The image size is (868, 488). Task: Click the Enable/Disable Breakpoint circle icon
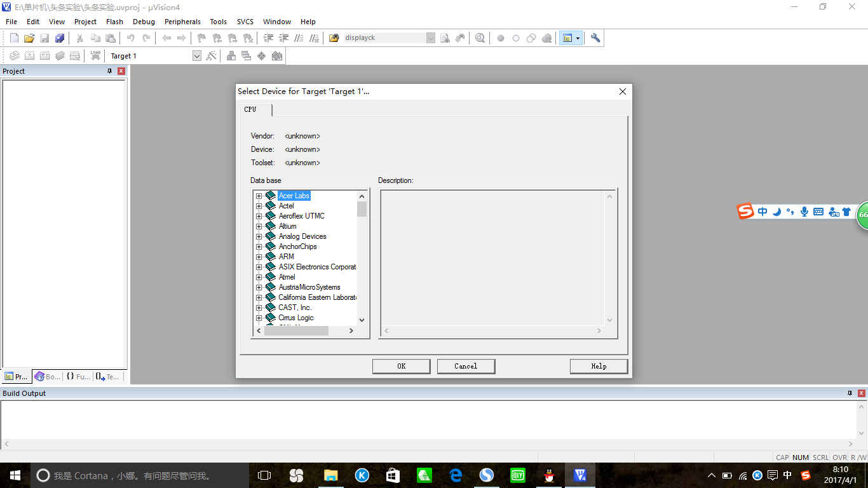click(x=516, y=38)
